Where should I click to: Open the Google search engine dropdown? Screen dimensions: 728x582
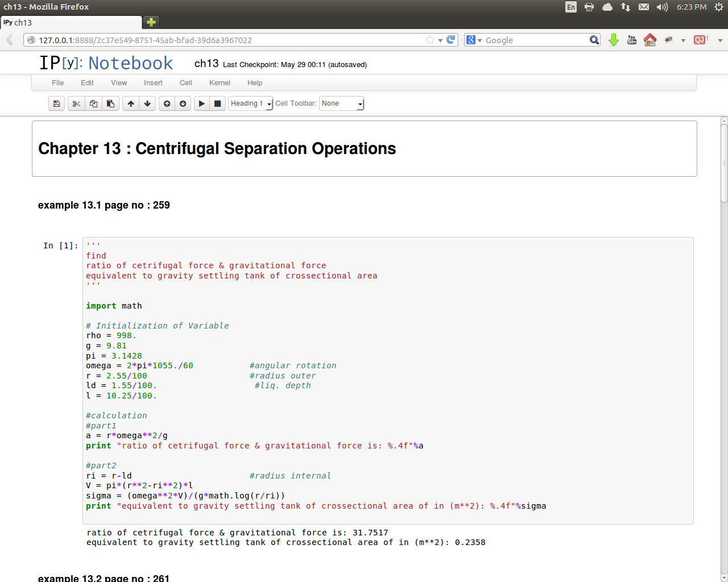474,40
